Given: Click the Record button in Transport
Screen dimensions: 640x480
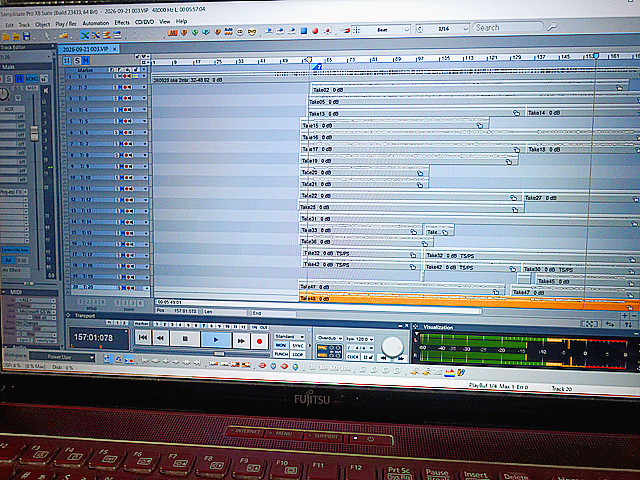Looking at the screenshot, I should click(x=259, y=341).
